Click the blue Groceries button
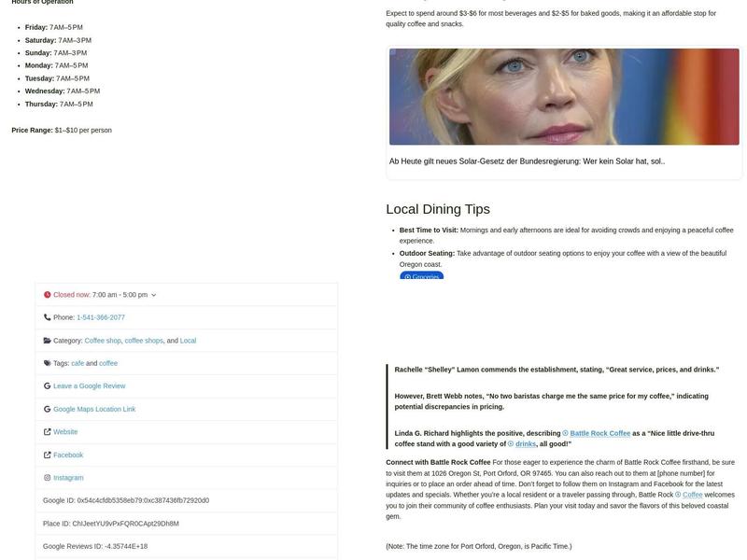The width and height of the screenshot is (747, 560). coord(421,276)
